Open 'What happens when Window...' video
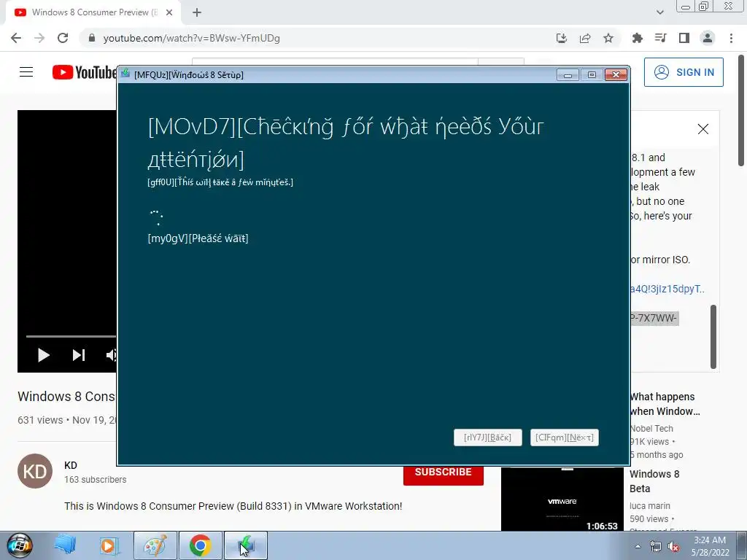747x560 pixels. click(665, 404)
